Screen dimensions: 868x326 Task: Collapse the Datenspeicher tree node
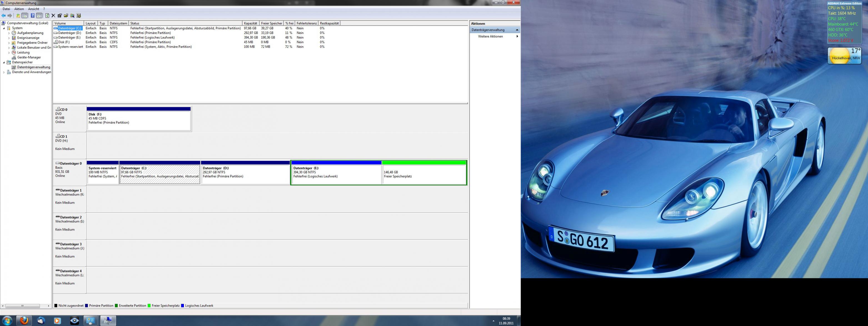[4, 62]
